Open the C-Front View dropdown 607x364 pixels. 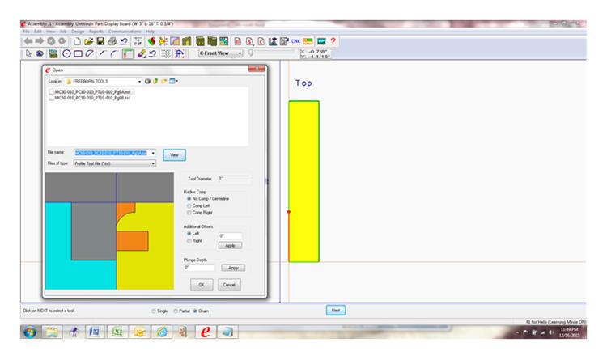click(240, 54)
